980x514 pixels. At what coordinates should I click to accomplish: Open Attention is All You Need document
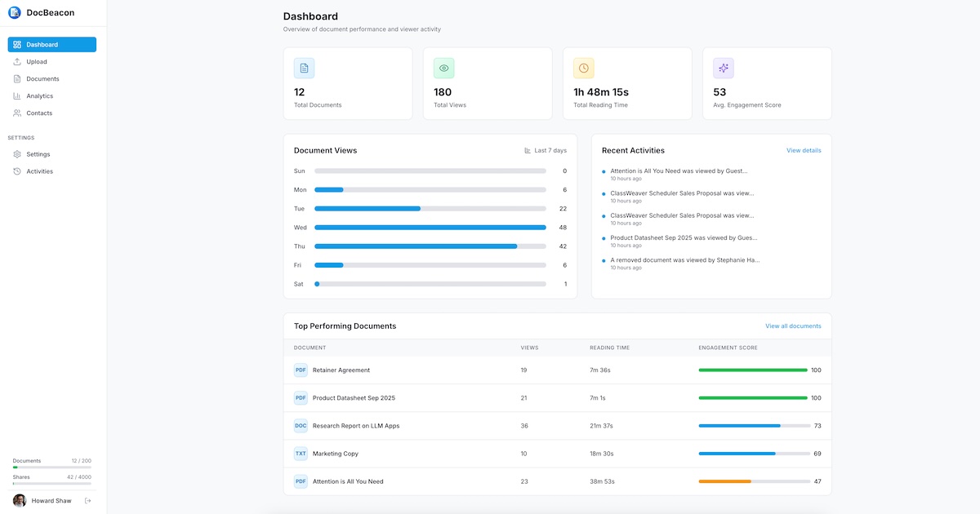558,481
